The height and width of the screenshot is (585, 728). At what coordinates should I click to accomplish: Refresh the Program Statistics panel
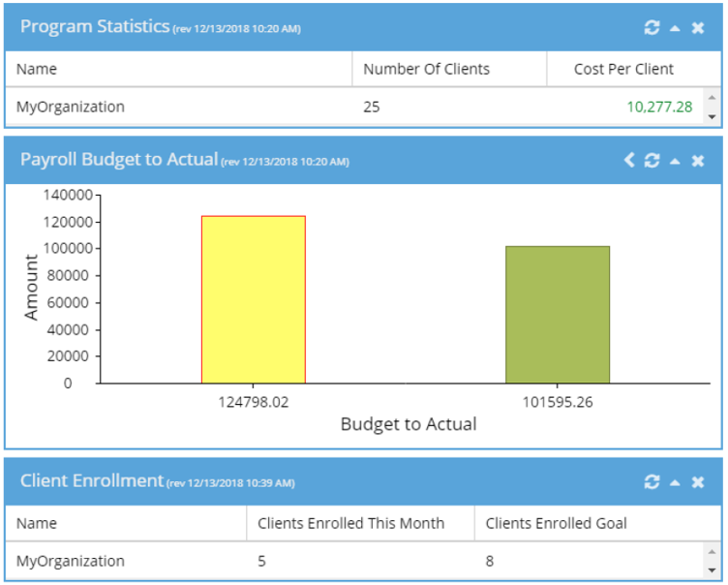click(x=652, y=28)
